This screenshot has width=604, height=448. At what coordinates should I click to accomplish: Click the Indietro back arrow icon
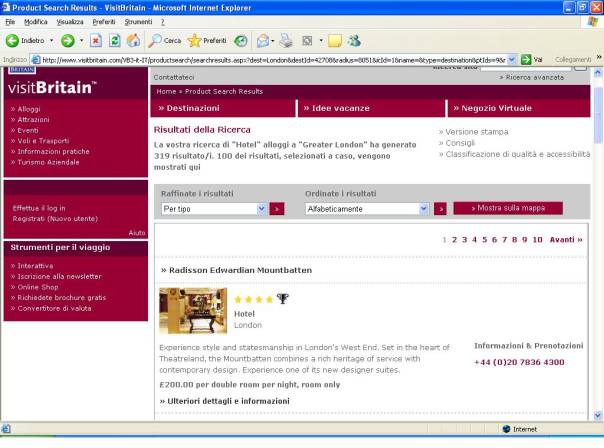click(12, 40)
